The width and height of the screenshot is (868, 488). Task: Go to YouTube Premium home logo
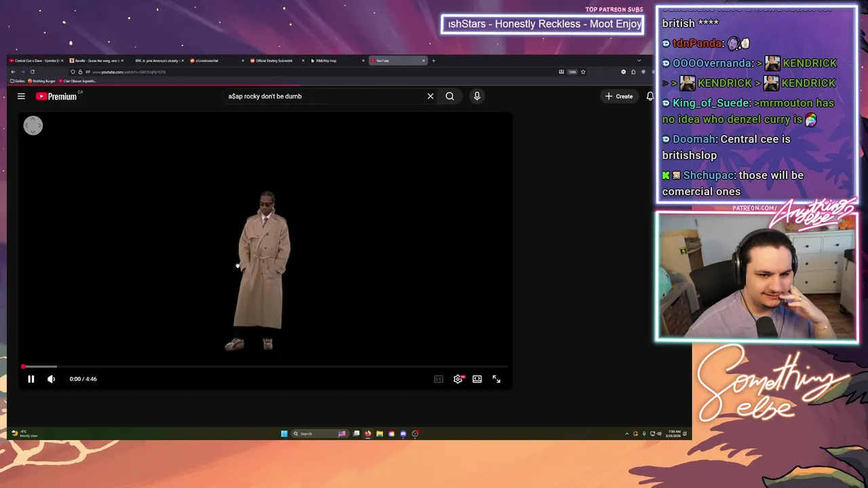click(x=57, y=96)
